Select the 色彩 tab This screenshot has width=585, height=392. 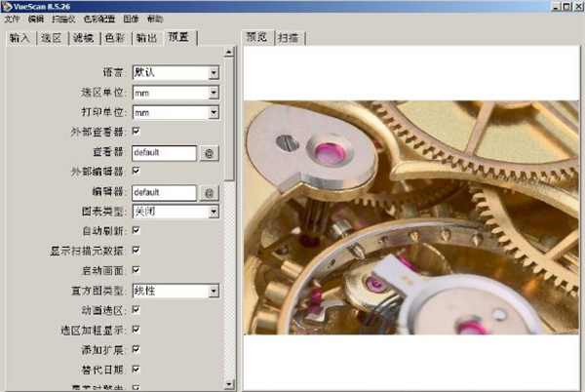(x=115, y=38)
